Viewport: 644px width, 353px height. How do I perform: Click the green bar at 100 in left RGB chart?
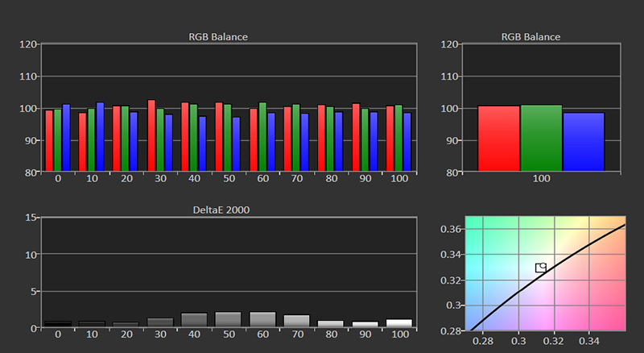pos(398,138)
